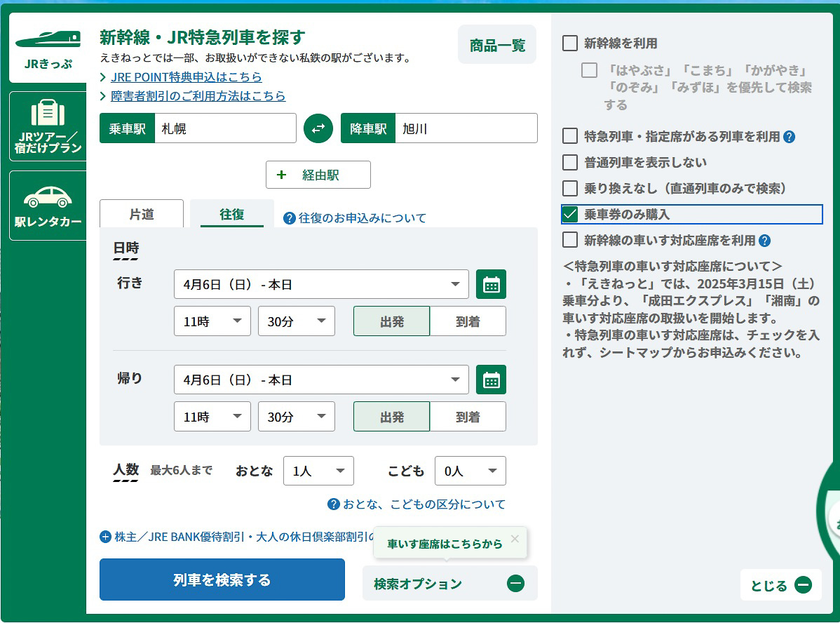Uncheck 乗車券のみ購入
The height and width of the screenshot is (623, 840).
(x=571, y=215)
